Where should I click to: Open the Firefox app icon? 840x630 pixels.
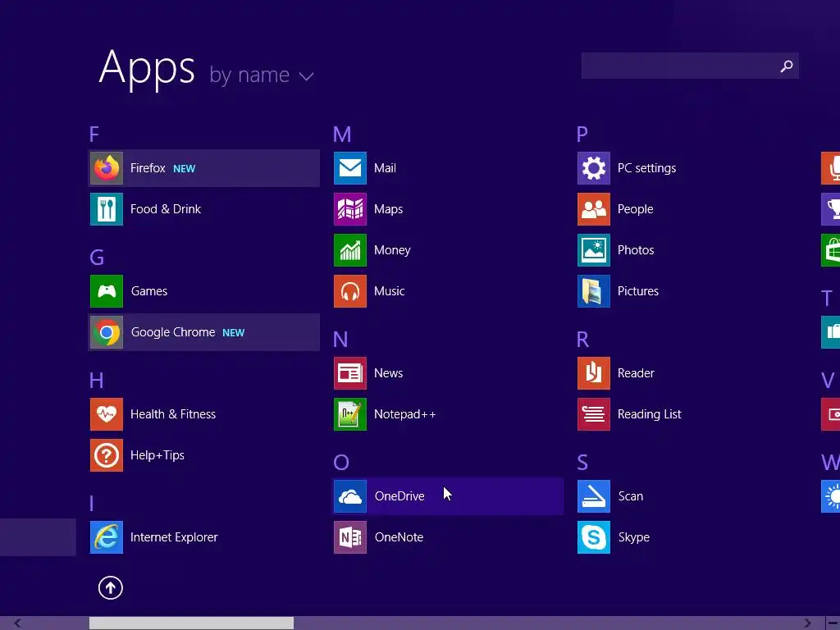coord(106,168)
